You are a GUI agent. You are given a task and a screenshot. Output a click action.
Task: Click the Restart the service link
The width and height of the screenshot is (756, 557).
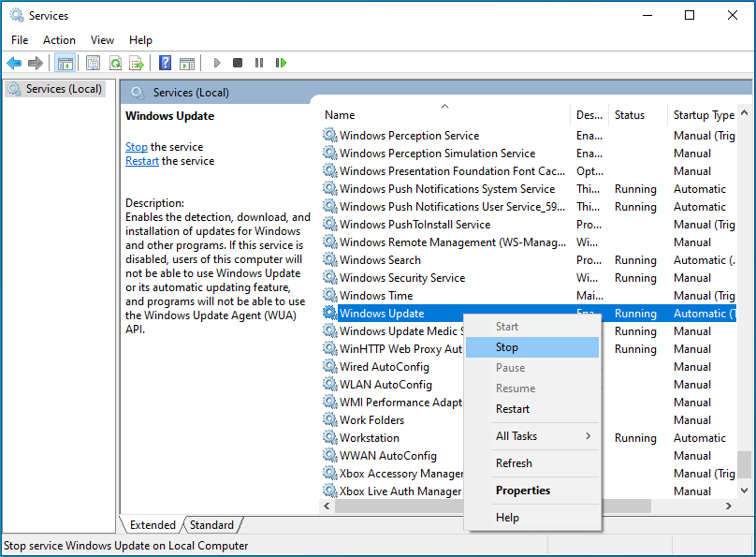click(141, 161)
